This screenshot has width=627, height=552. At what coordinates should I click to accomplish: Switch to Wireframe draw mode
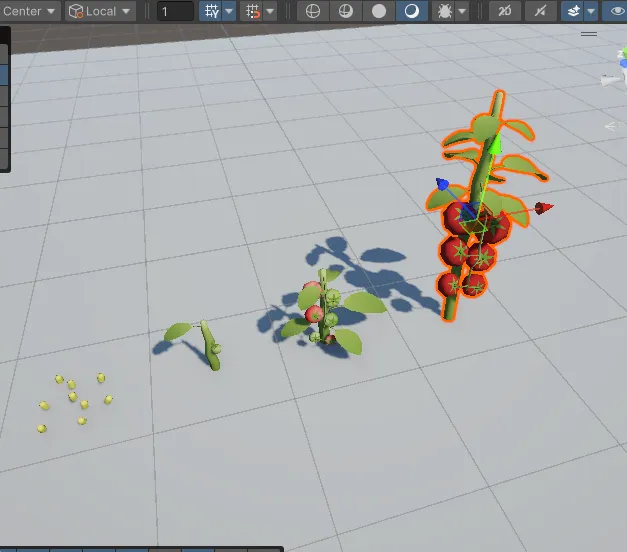click(313, 11)
